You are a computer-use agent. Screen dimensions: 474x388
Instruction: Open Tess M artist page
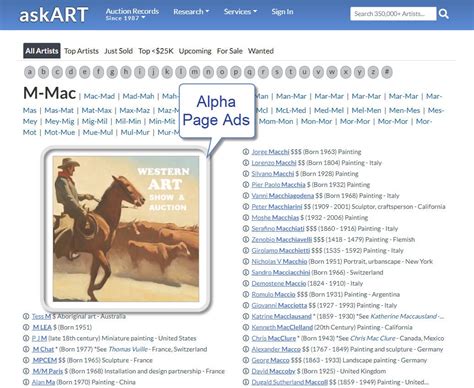pos(41,316)
